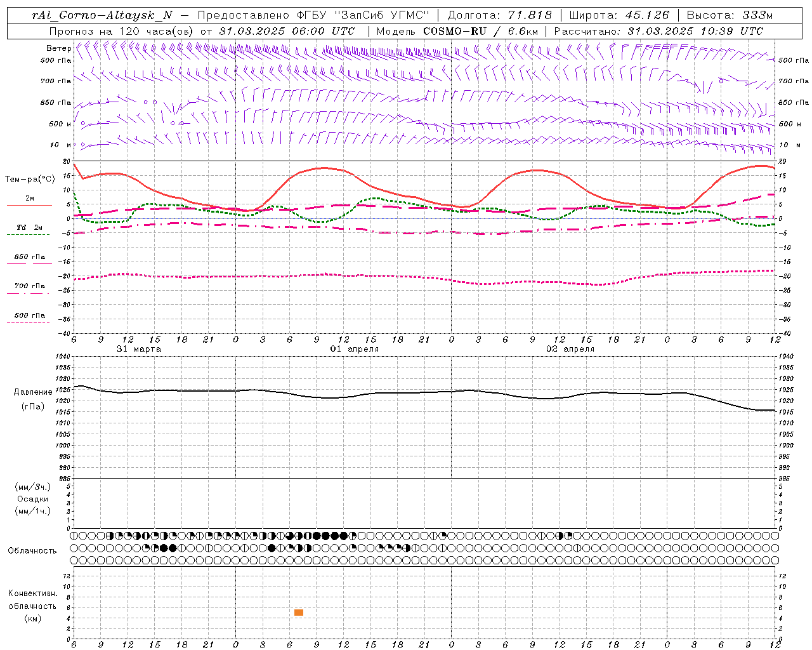Image resolution: width=812 pixels, height=650 pixels.
Task: Click the Конвективн. облачность (км) label
Action: (x=32, y=606)
